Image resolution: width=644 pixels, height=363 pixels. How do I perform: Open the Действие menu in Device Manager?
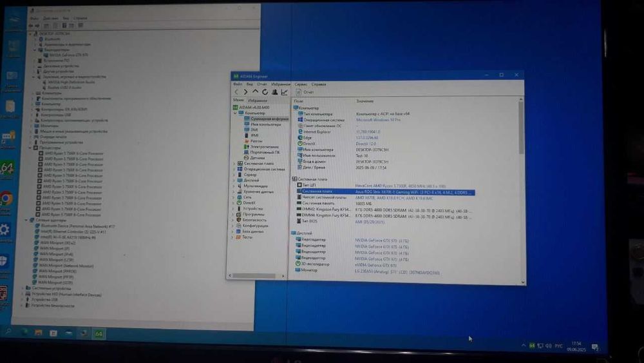(x=50, y=18)
